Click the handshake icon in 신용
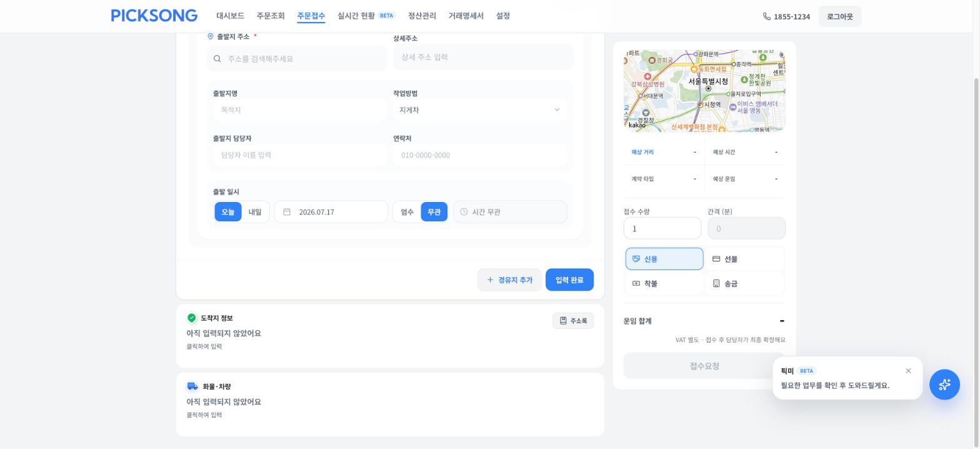The height and width of the screenshot is (449, 980). click(x=636, y=259)
